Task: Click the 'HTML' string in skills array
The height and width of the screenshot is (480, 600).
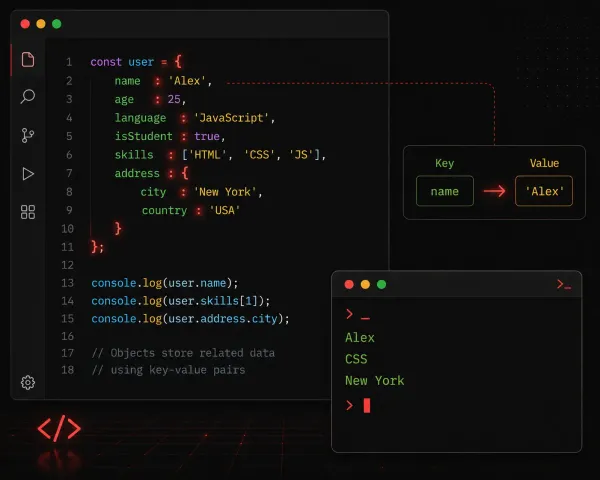Action: click(x=207, y=155)
